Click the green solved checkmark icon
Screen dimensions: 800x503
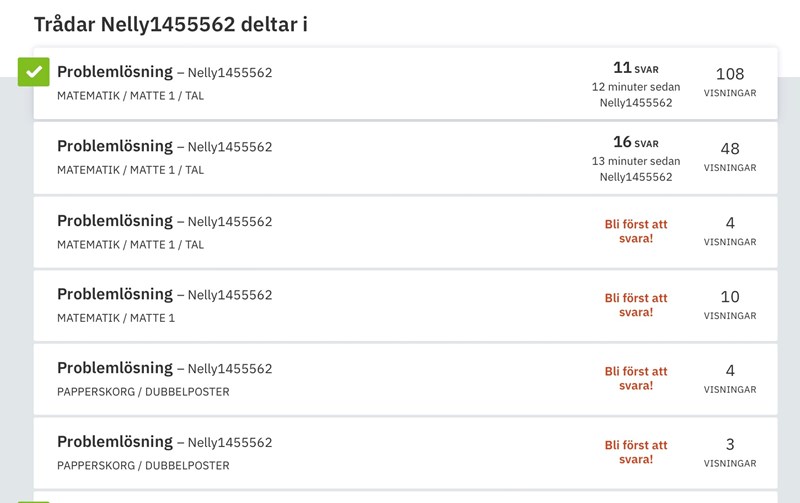click(x=34, y=72)
